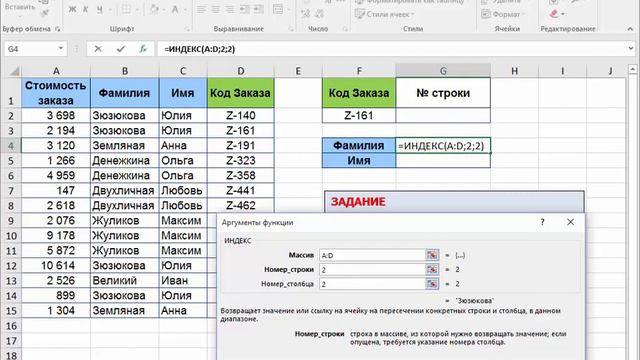Open the Шрифт group dialog launcher
640x360 pixels.
[x=187, y=29]
